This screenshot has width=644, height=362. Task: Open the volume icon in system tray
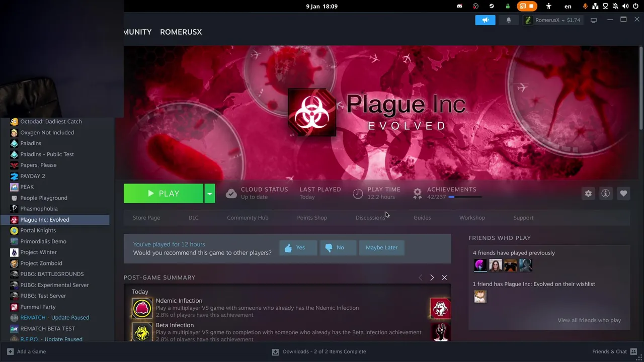coord(625,6)
